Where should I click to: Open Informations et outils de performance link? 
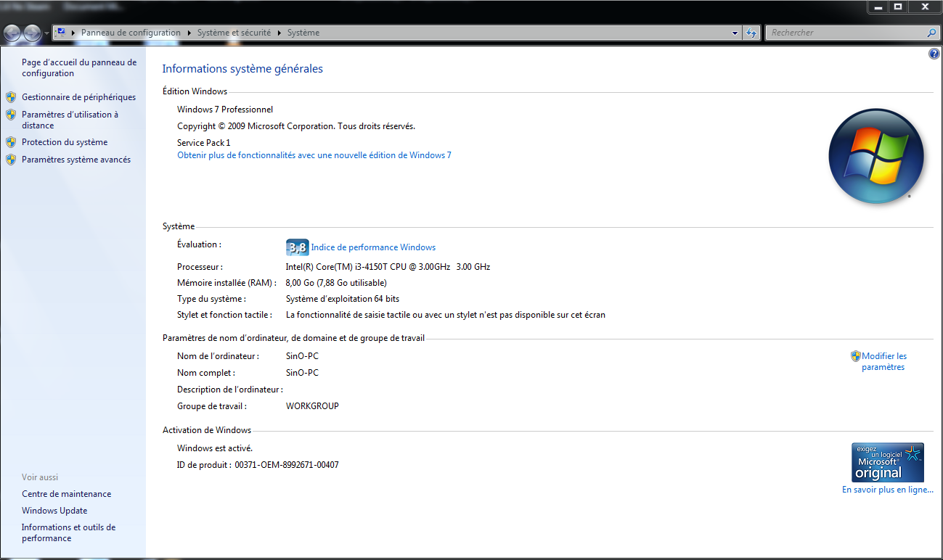click(x=68, y=532)
